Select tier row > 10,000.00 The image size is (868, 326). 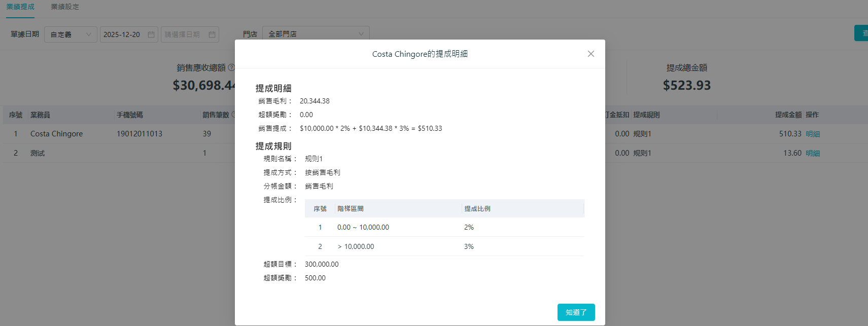356,246
